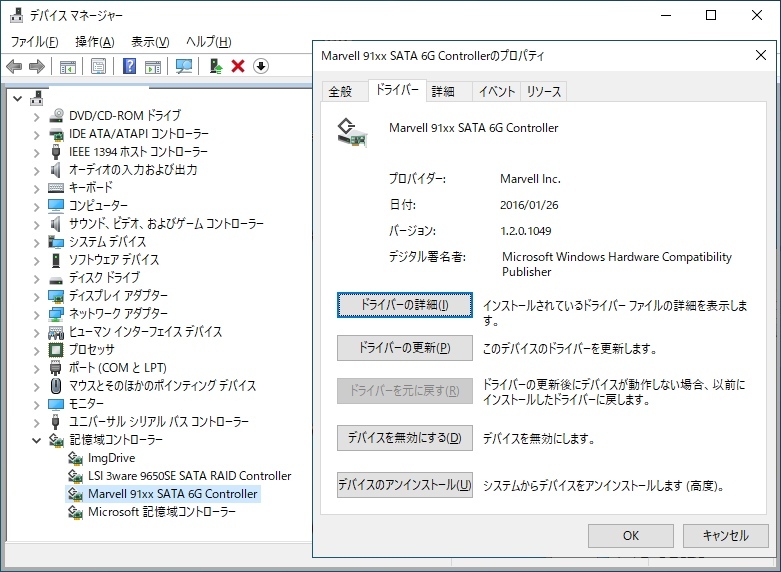Expand the IDE ATA/ATAPI コントローラー node

(36, 135)
